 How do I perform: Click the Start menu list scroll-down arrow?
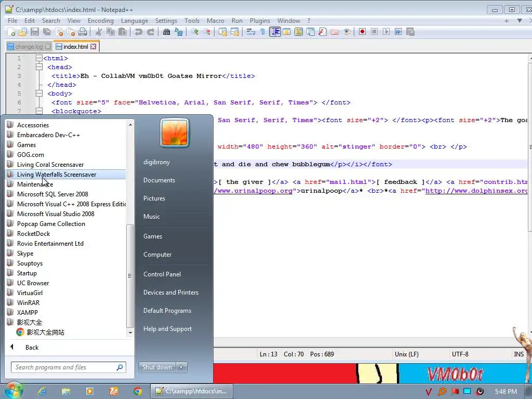130,333
